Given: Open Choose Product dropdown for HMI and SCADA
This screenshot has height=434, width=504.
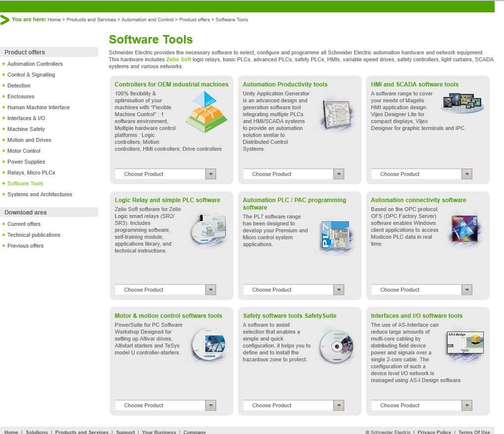Looking at the screenshot, I should tap(421, 174).
